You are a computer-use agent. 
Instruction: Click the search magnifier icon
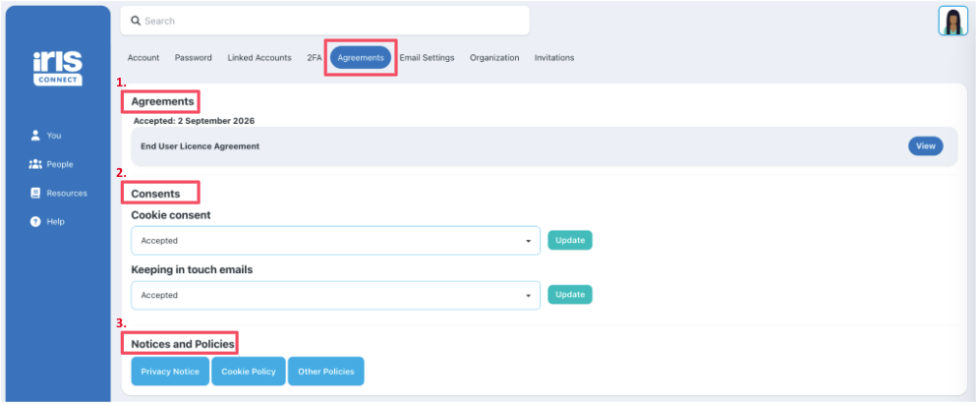click(136, 21)
